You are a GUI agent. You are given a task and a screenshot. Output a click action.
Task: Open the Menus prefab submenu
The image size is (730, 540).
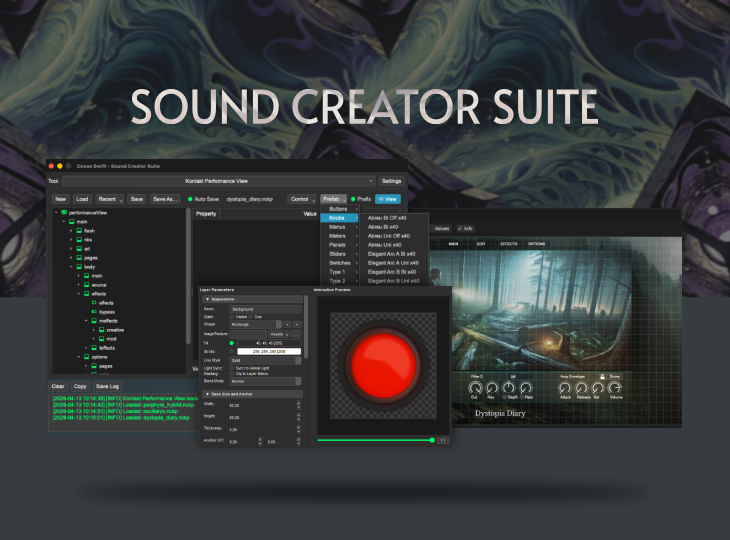point(339,227)
